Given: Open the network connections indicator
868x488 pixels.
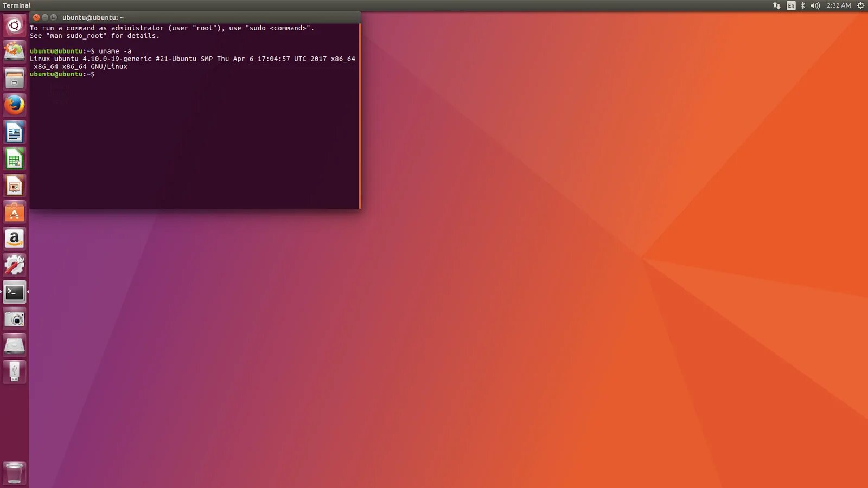Looking at the screenshot, I should click(x=776, y=5).
